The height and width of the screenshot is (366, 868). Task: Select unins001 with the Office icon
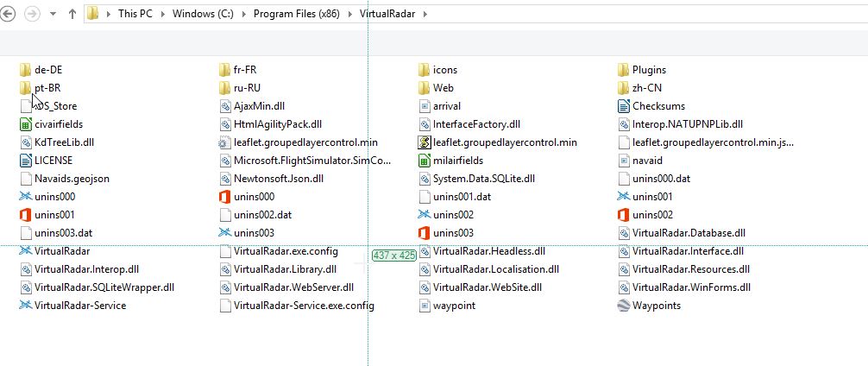pos(47,215)
